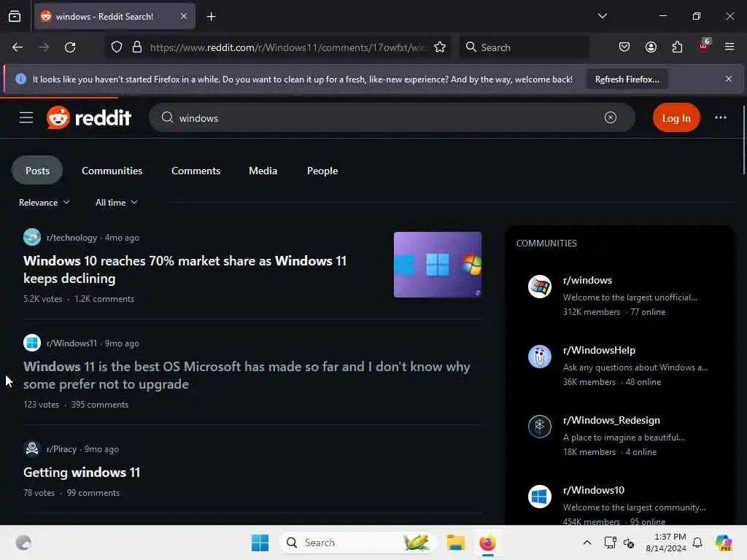747x560 pixels.
Task: Click the Refresh Firefox... button
Action: click(627, 79)
